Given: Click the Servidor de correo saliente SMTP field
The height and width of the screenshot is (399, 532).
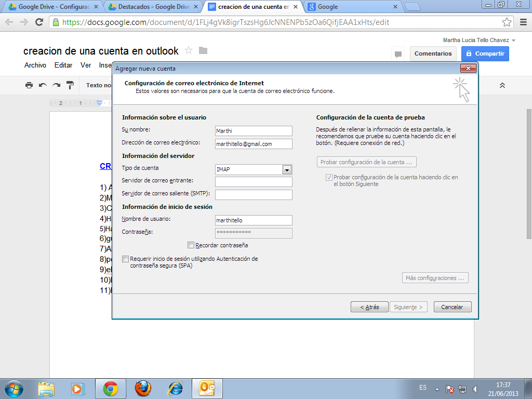Looking at the screenshot, I should click(x=254, y=195).
